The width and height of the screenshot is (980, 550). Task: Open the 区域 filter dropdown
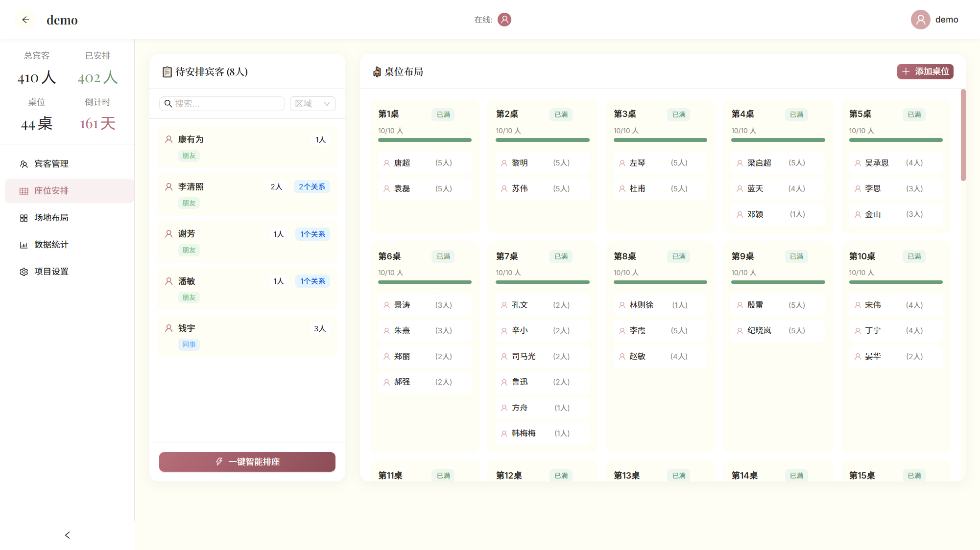[x=312, y=104]
